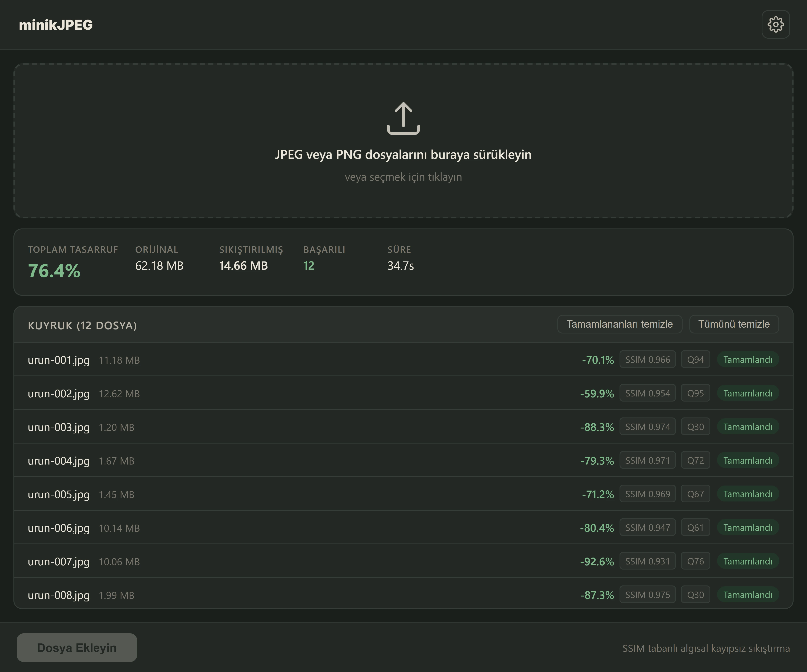Click the Q61 quality badge
The image size is (807, 672).
coord(696,528)
